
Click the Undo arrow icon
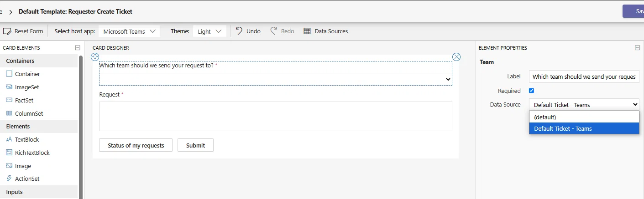click(x=239, y=31)
